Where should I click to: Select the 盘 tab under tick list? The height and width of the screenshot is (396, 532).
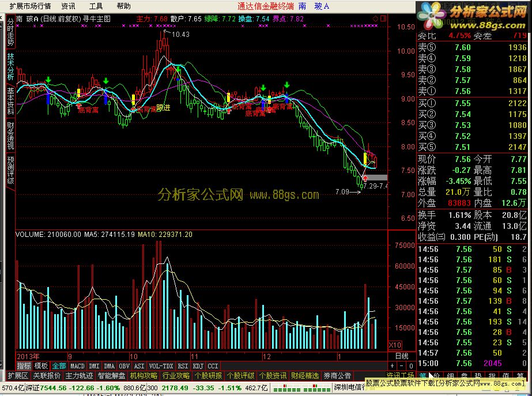point(464,376)
